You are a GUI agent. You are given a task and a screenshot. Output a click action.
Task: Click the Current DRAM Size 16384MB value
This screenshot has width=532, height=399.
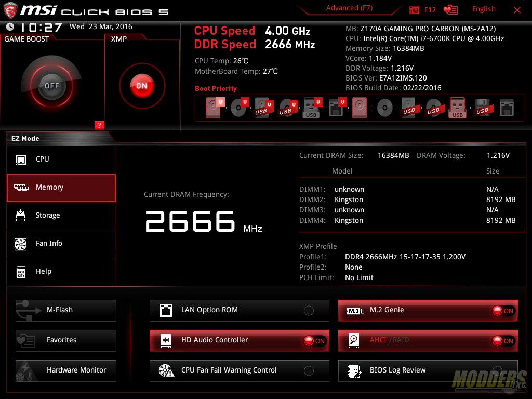click(393, 155)
